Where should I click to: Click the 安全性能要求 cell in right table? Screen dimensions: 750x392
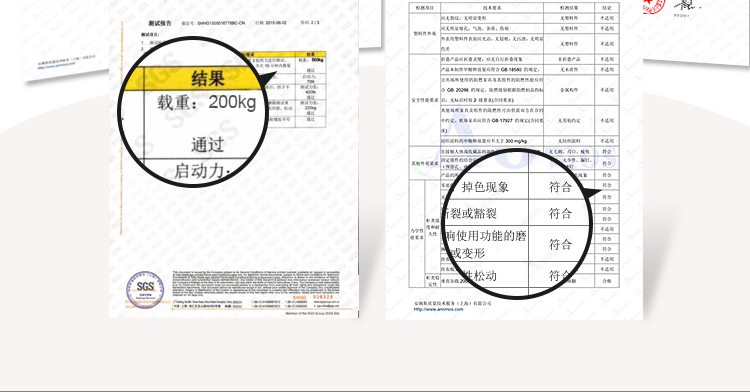click(425, 100)
